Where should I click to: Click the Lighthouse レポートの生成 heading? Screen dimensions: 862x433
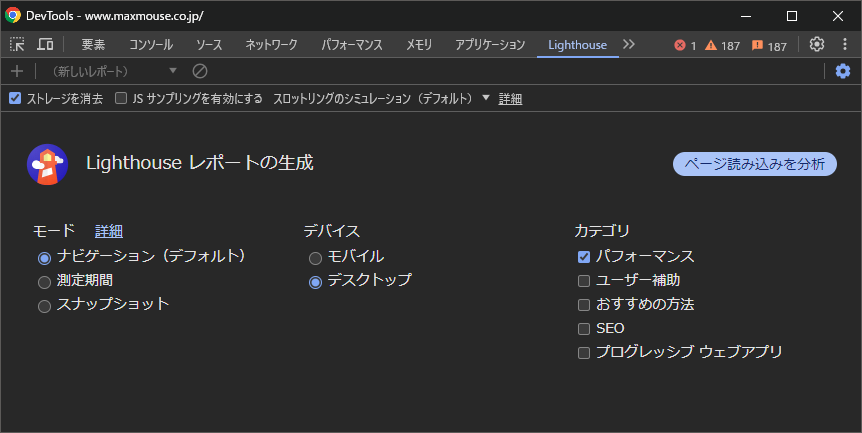[200, 163]
